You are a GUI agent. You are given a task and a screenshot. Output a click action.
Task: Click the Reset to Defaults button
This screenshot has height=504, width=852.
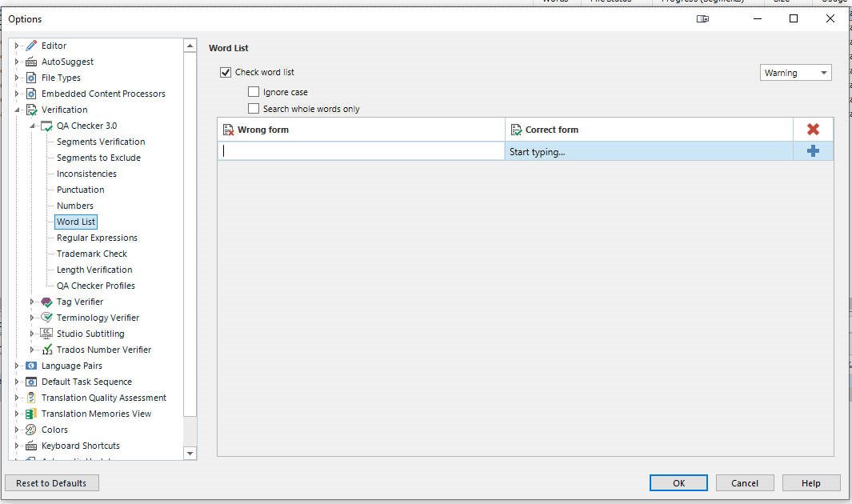[51, 482]
